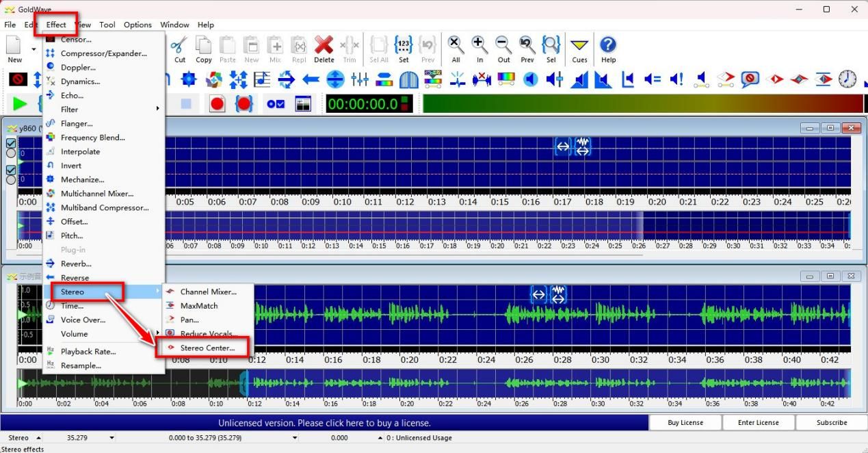Expand the Volume submenu
Image resolution: width=868 pixels, height=453 pixels.
tap(104, 334)
